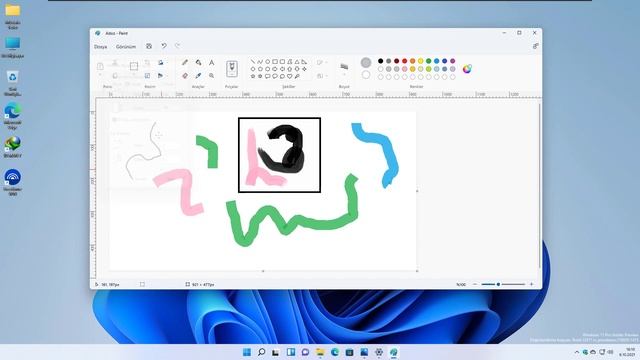Pick the straight line shape
This screenshot has width=640, height=360.
click(x=253, y=62)
